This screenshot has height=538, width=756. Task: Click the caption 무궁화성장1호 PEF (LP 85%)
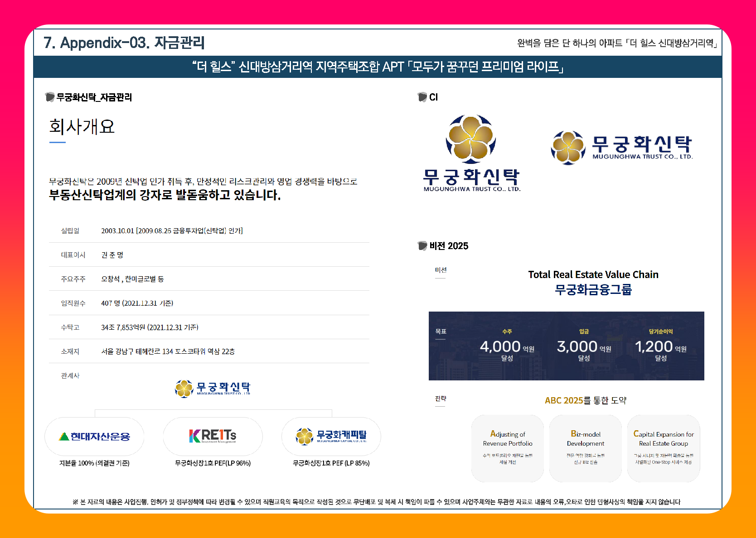tap(331, 463)
